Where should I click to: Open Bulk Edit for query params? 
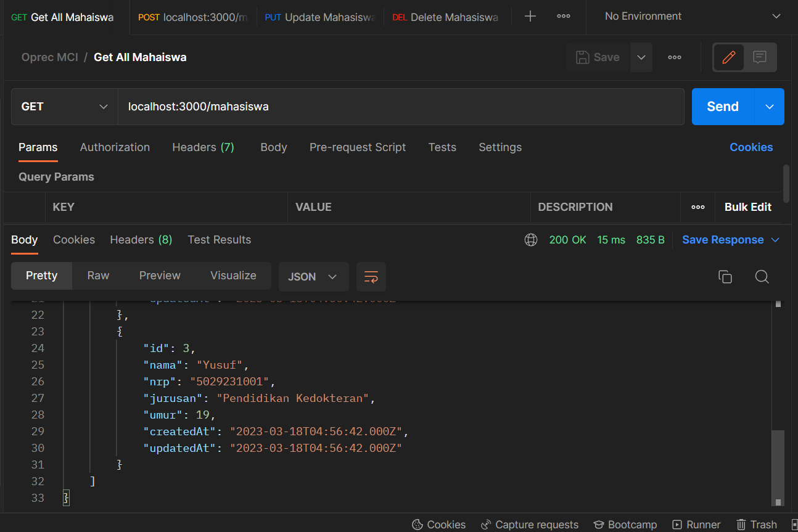tap(747, 207)
